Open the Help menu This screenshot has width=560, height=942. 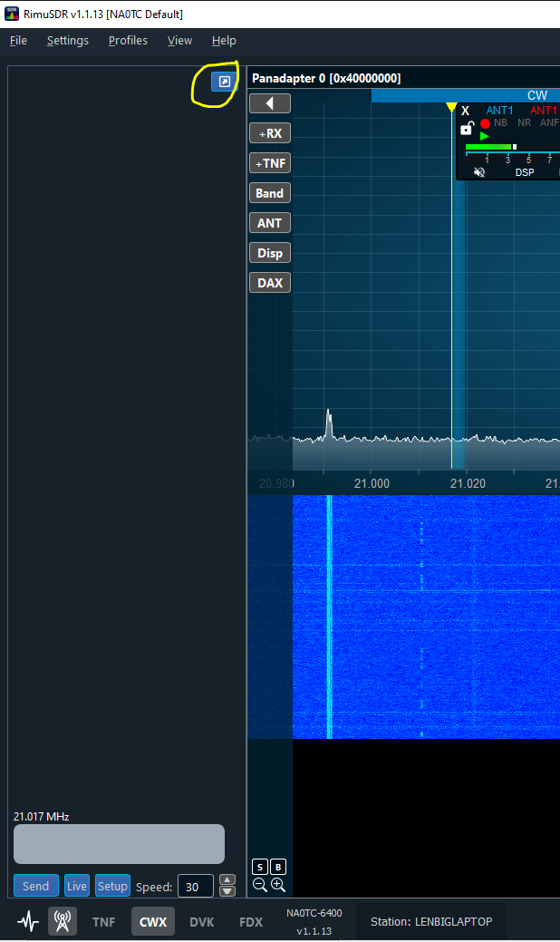(224, 40)
